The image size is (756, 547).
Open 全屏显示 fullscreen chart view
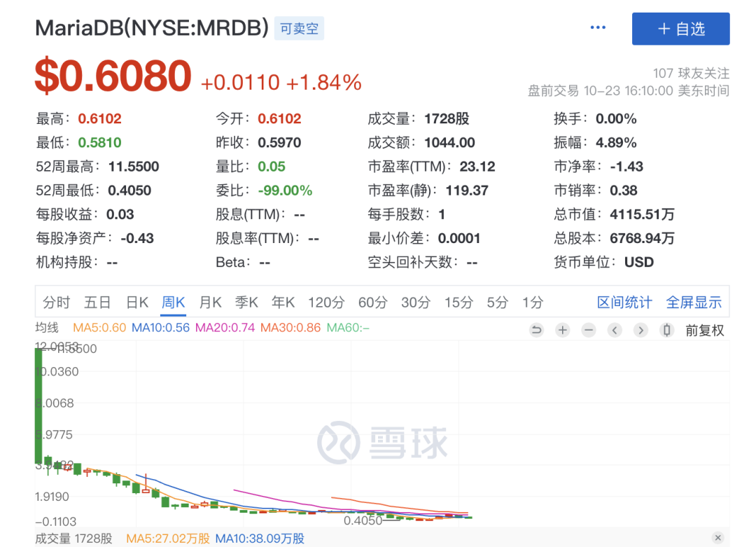click(694, 303)
